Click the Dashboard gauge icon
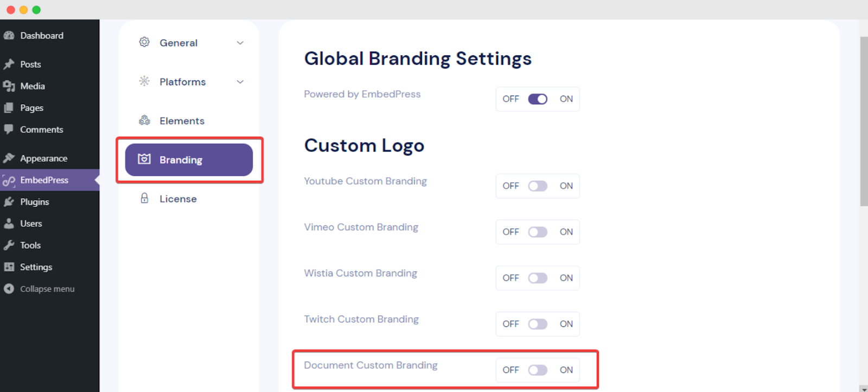The width and height of the screenshot is (868, 392). coord(9,35)
